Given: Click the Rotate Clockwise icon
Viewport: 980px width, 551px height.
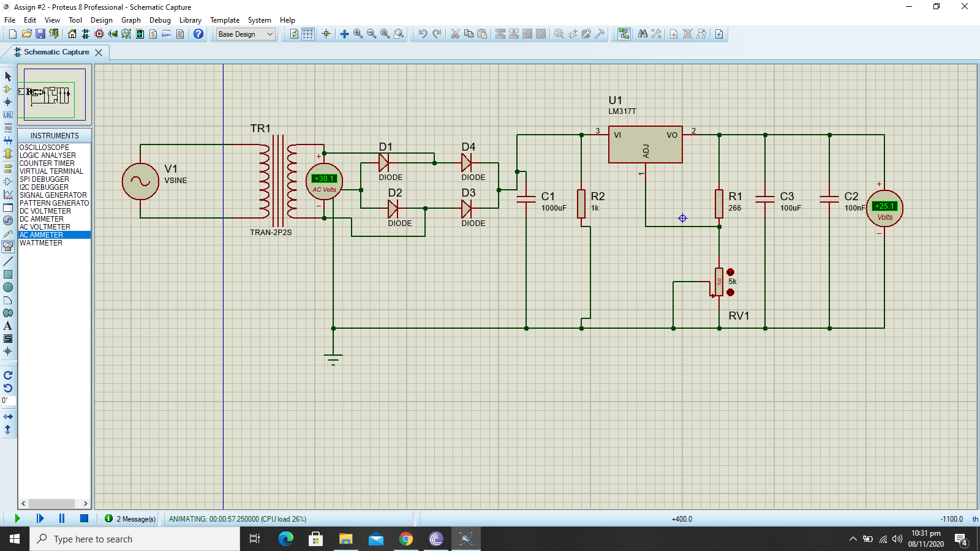Looking at the screenshot, I should pyautogui.click(x=8, y=375).
